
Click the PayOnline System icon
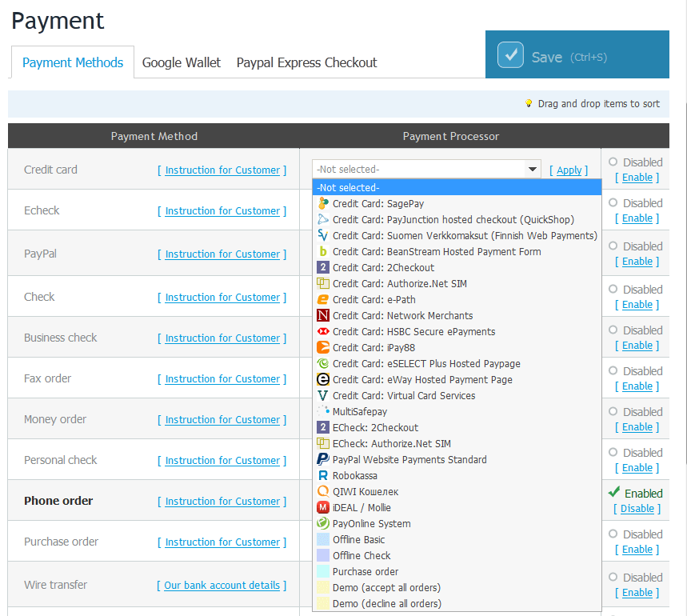323,523
